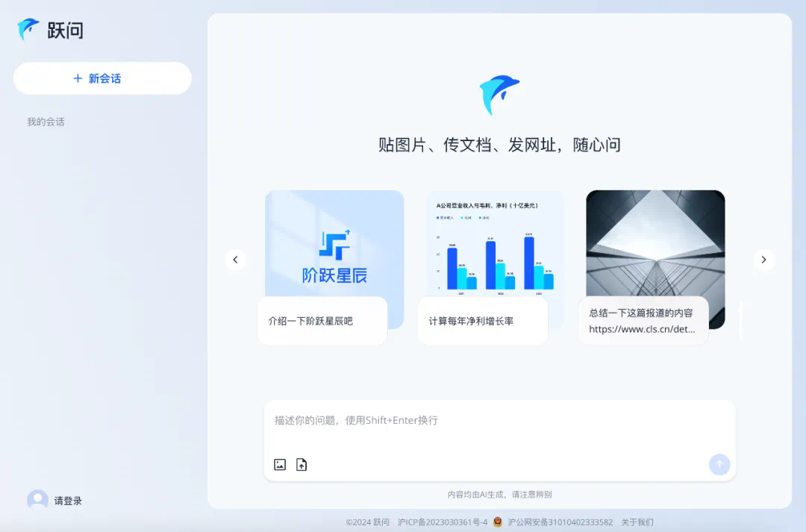Upload a document with file icon
The image size is (806, 532).
pyautogui.click(x=302, y=465)
